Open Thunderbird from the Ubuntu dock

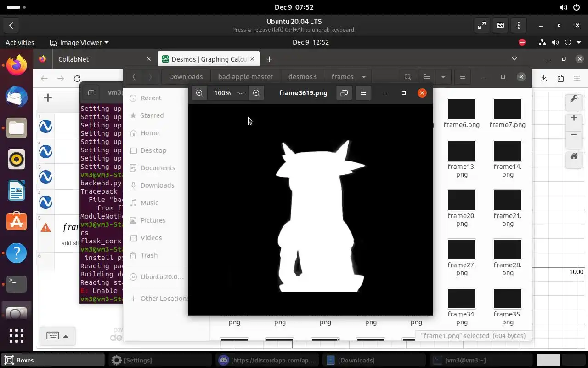pyautogui.click(x=17, y=97)
